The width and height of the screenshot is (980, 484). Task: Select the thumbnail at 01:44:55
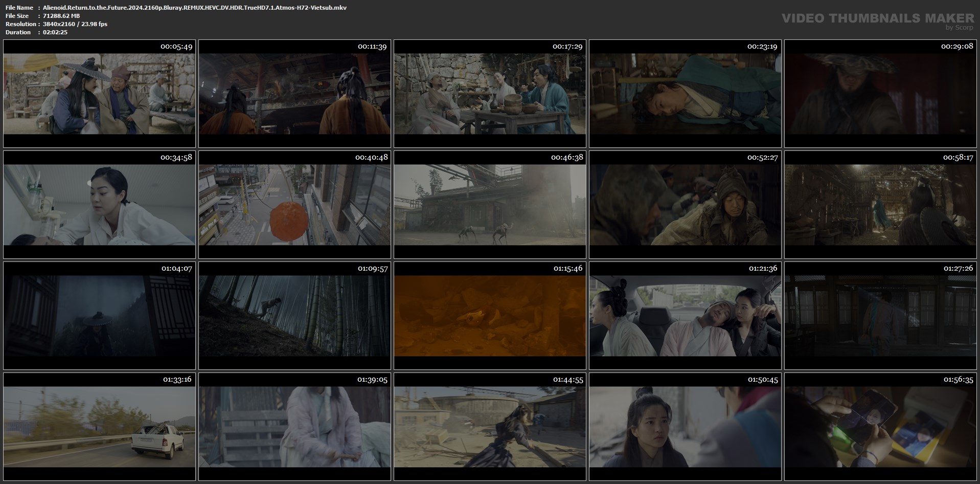490,427
